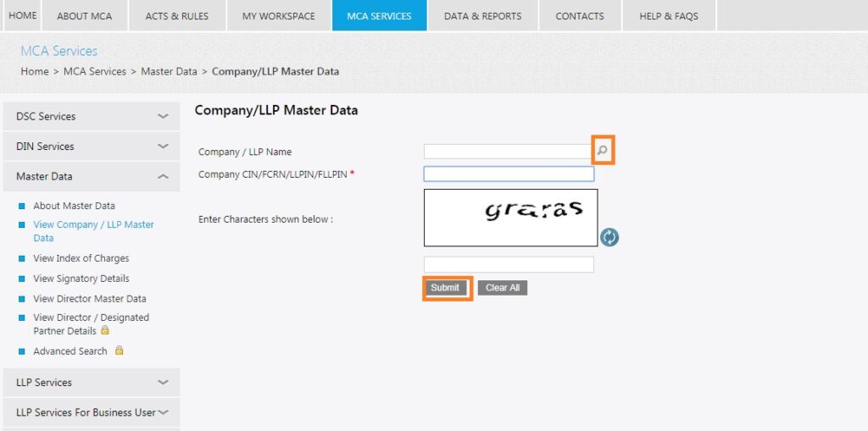The image size is (868, 431).
Task: Click Master Data in the breadcrumb
Action: 169,71
